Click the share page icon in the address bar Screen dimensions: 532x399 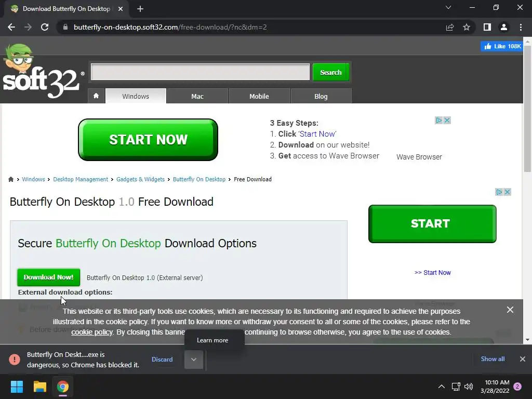coord(450,27)
